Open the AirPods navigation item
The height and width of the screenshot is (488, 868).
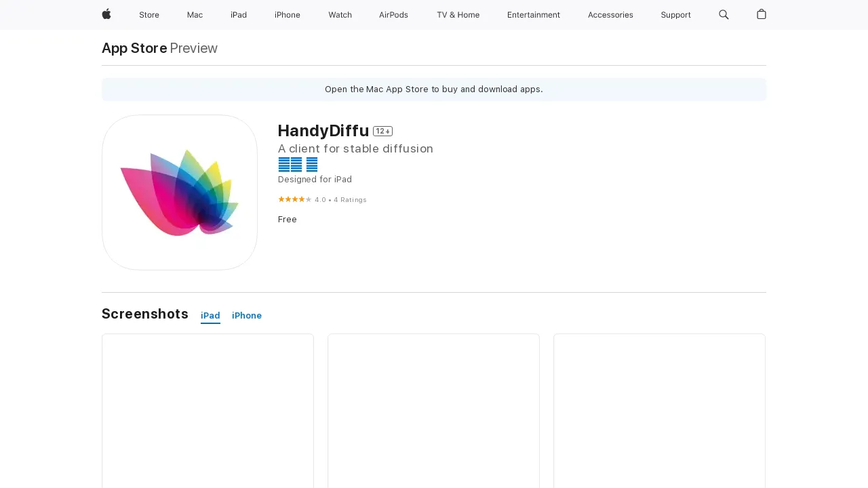[393, 15]
